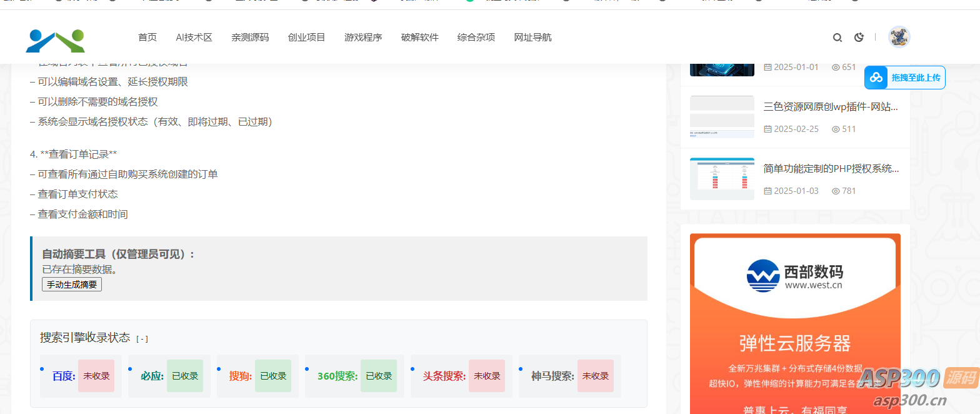Click the 百度 未收录 status badge

click(96, 376)
